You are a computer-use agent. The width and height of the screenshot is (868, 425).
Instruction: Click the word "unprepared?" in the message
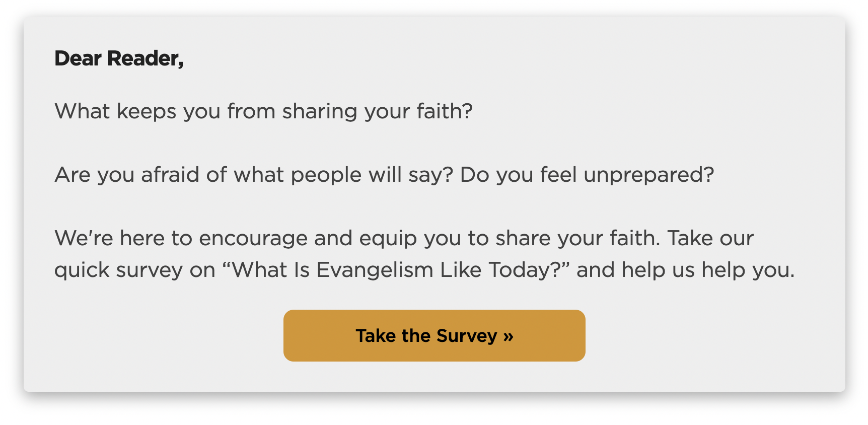coord(648,175)
